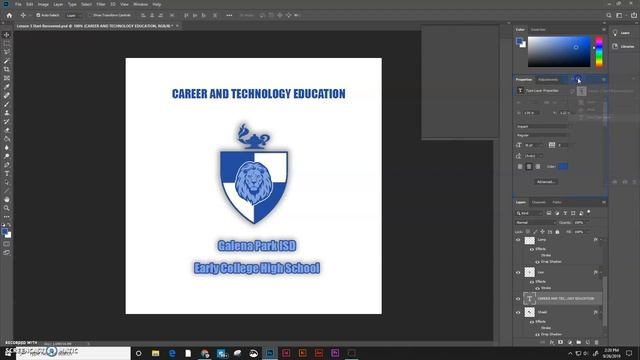Switch to the Swatches tab
This screenshot has height=360, width=640.
pos(538,30)
